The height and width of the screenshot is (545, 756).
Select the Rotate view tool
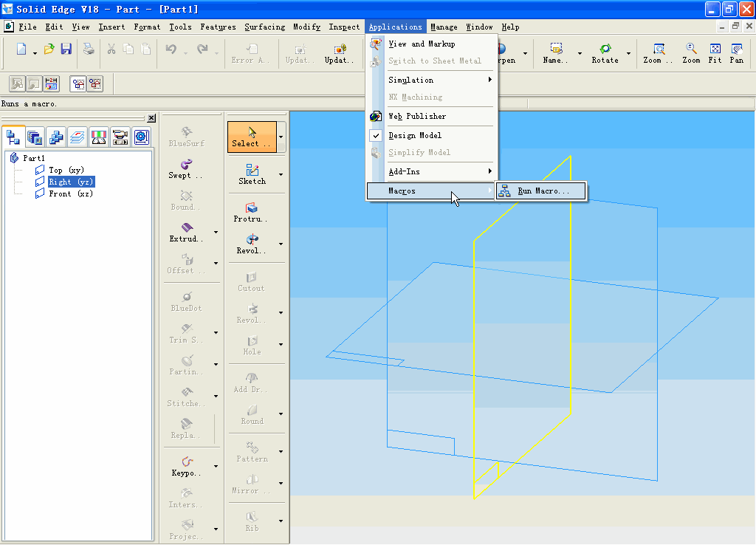605,53
